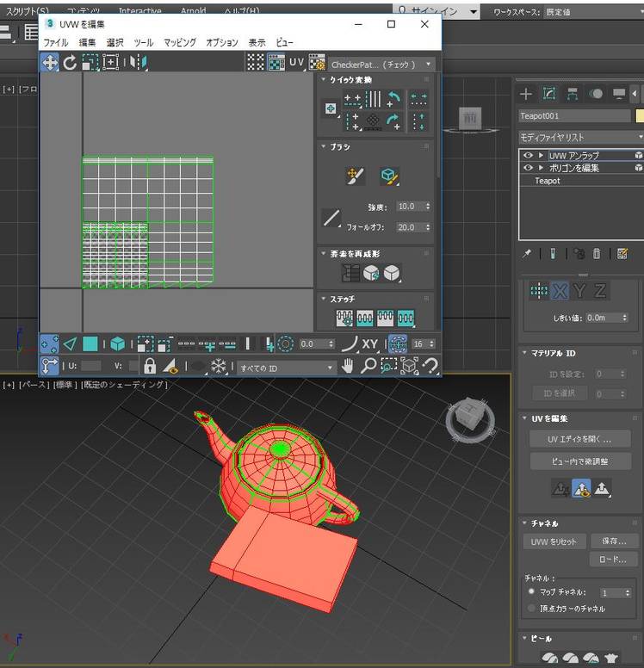The width and height of the screenshot is (644, 668).
Task: Select the Teapot base object in stack
Action: [548, 181]
